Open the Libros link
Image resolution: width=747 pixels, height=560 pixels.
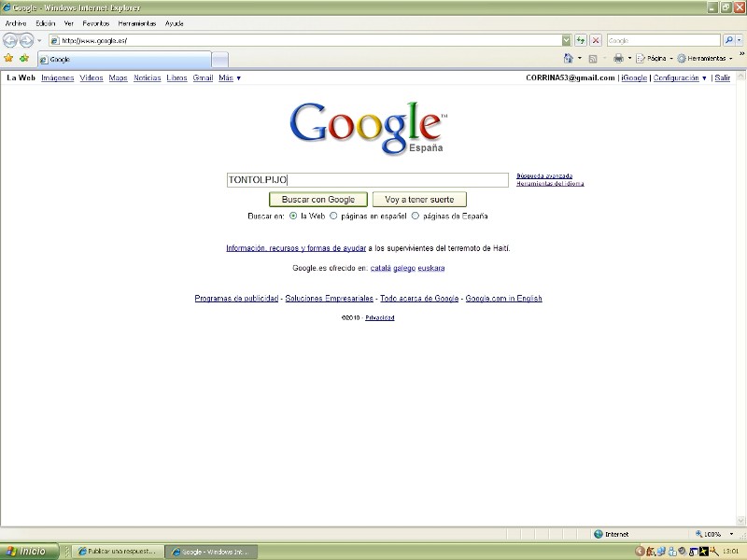click(176, 77)
